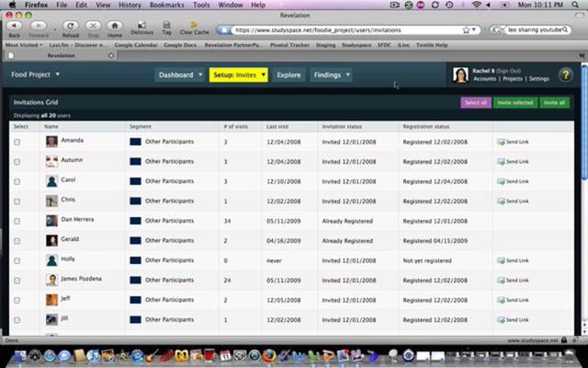Click the URL address field
Image resolution: width=588 pixels, height=368 pixels.
tap(347, 30)
